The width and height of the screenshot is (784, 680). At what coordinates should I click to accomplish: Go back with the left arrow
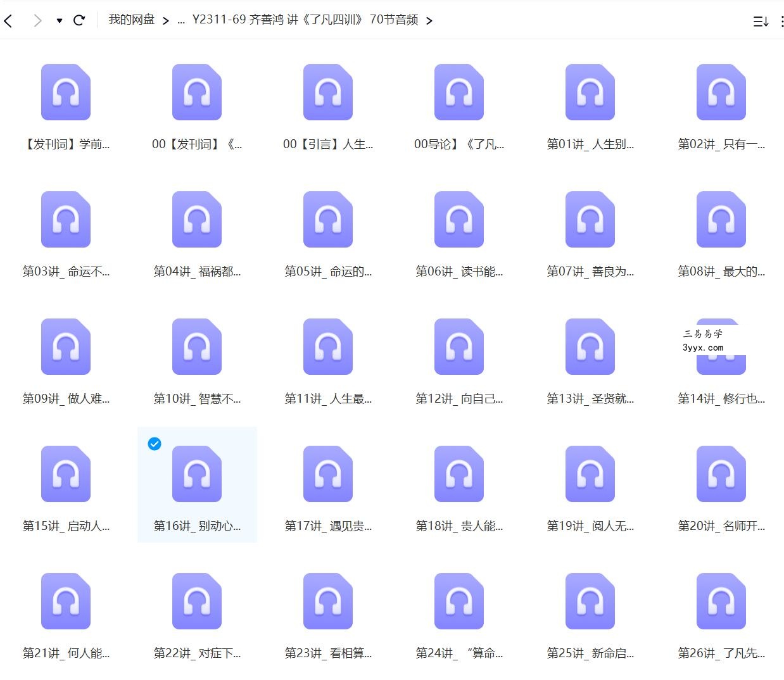tap(8, 20)
